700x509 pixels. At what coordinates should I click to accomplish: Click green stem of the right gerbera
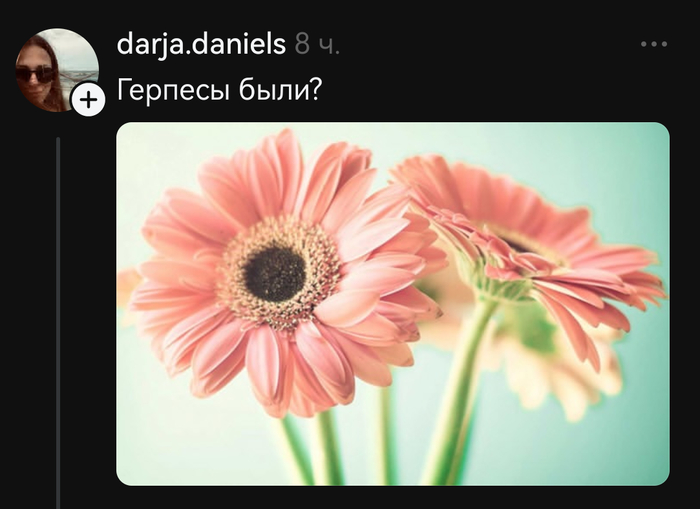(x=460, y=393)
